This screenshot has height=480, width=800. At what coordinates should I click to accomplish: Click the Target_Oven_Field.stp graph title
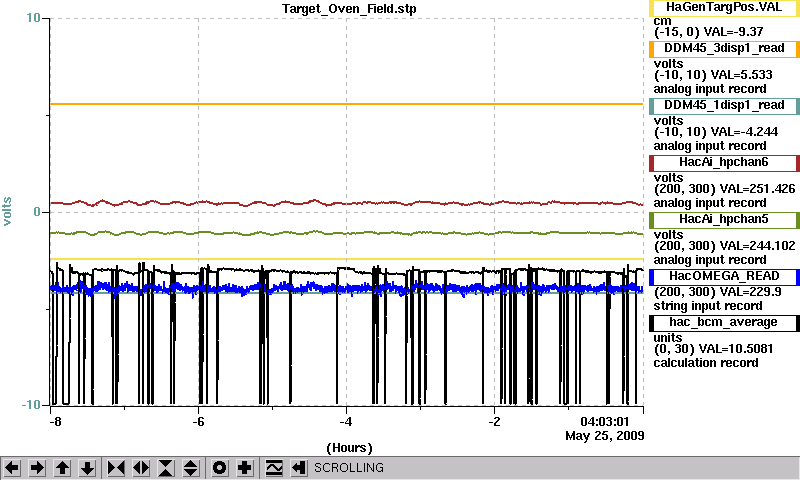349,9
